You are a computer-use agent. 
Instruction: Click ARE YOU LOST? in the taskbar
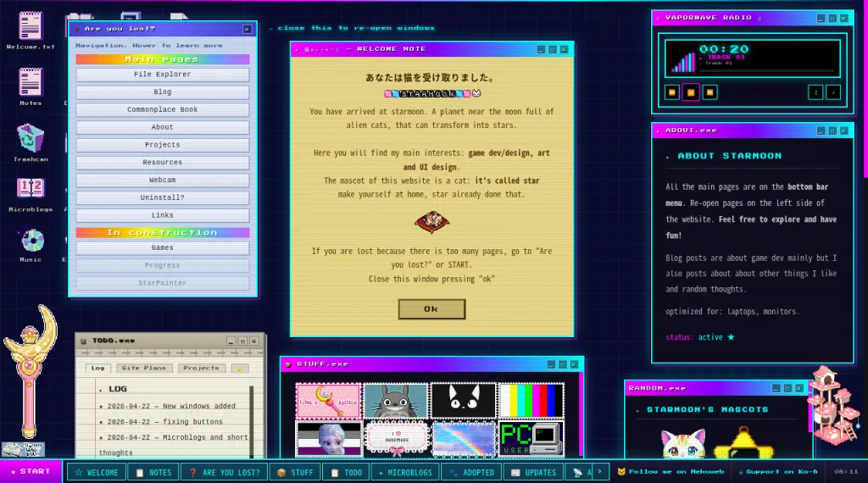coord(224,473)
